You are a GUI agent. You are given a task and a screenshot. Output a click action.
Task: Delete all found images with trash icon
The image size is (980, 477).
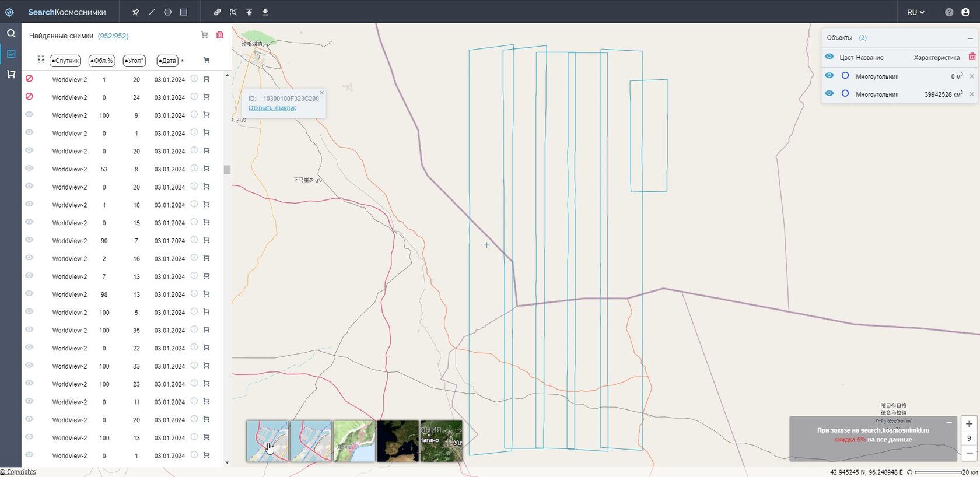pyautogui.click(x=220, y=35)
